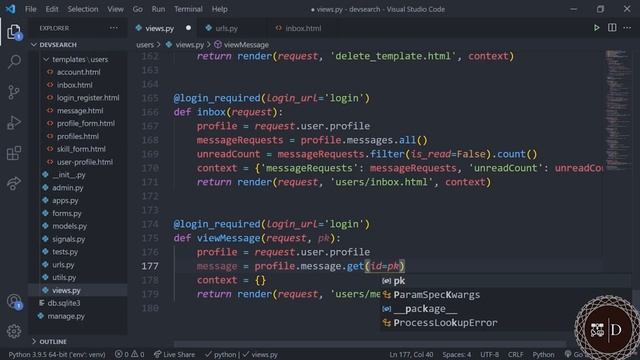Start Live Share from status bar
Viewport: 640px width, 360px height.
(x=174, y=354)
